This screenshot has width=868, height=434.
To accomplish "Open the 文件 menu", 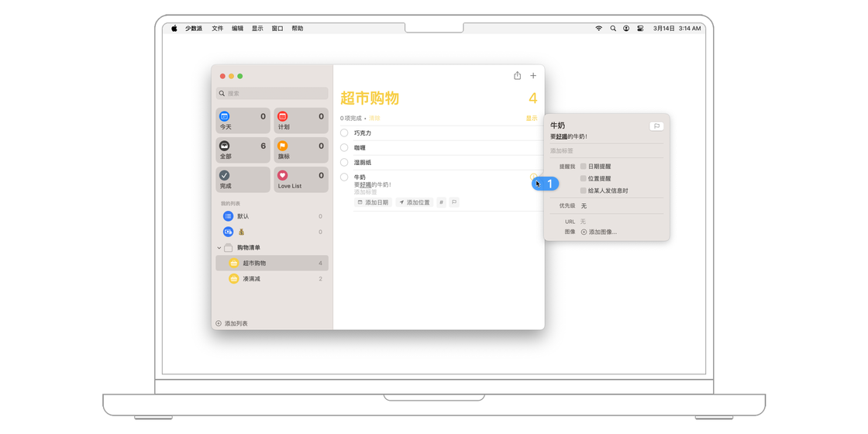I will pyautogui.click(x=218, y=28).
